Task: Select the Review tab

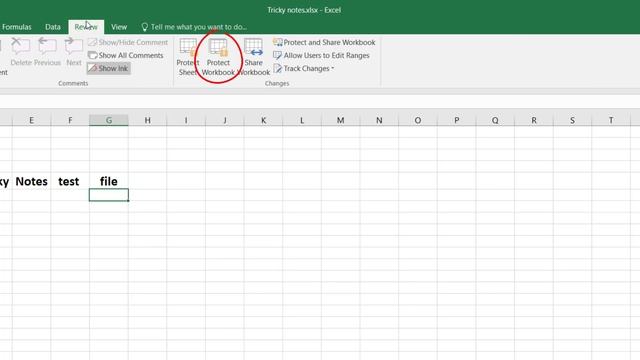Action: (x=86, y=27)
